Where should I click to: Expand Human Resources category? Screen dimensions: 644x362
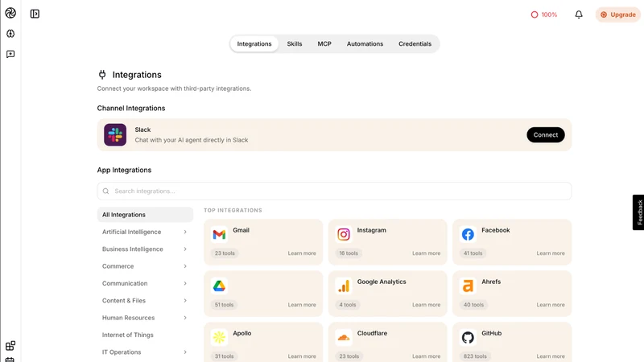click(145, 318)
